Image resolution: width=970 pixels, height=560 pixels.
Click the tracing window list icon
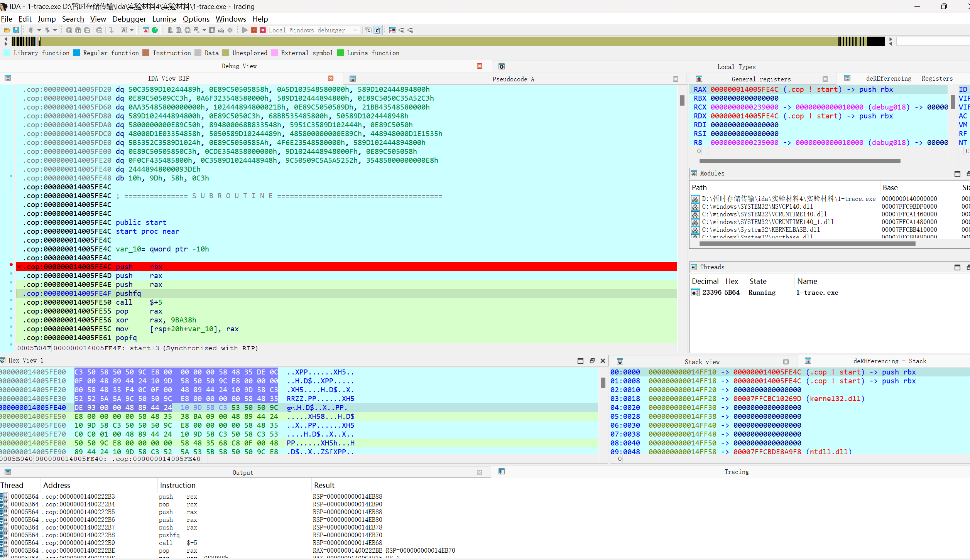point(501,471)
